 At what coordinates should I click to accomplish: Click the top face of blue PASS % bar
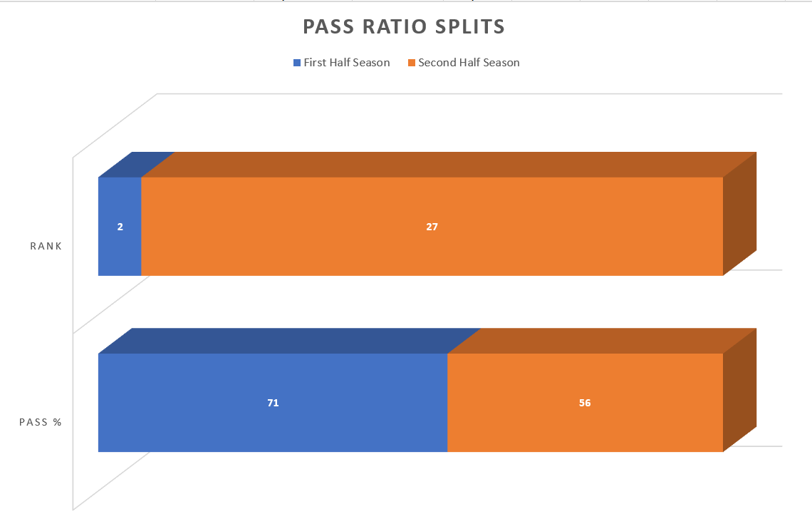click(x=288, y=341)
